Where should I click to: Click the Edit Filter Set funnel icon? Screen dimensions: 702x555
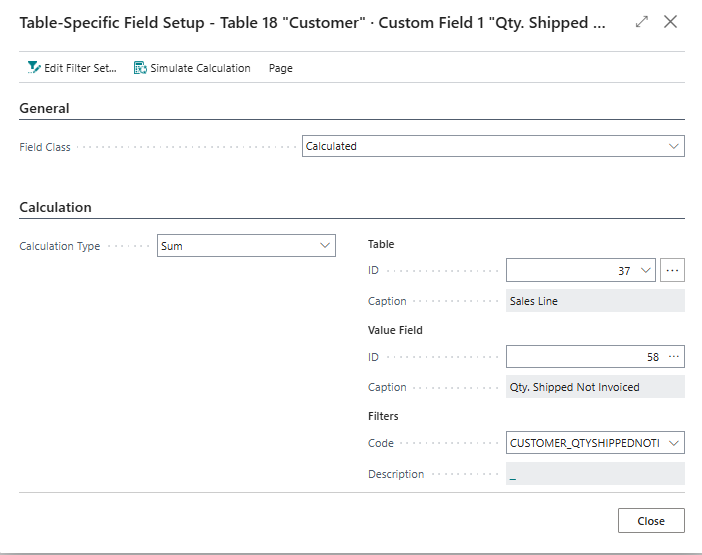pyautogui.click(x=35, y=68)
